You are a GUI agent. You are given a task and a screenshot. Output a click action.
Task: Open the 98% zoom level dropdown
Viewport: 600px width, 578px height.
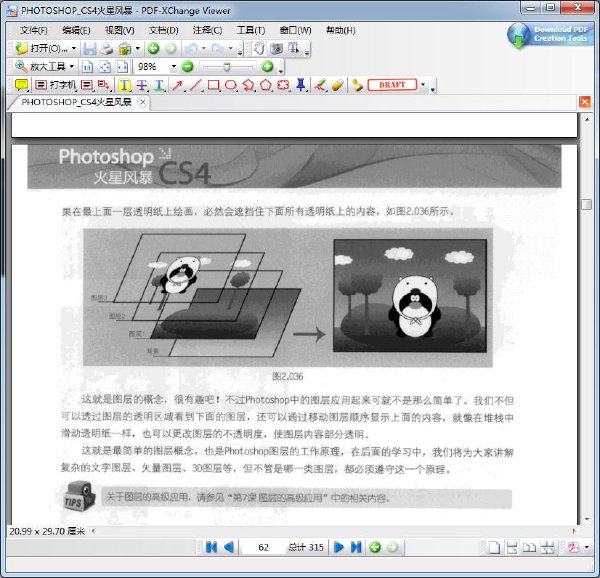point(173,67)
